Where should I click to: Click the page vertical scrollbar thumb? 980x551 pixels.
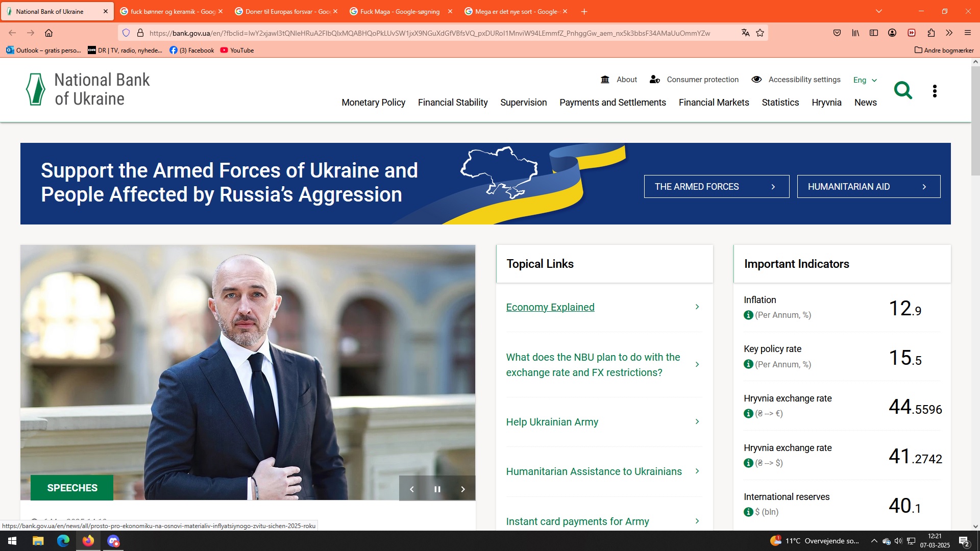975,120
